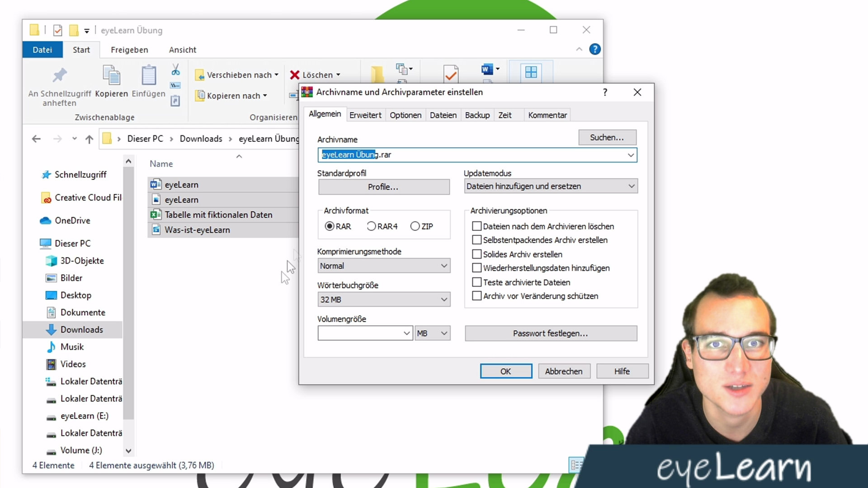Click the An Schnellzugriff anheften pin icon
Viewport: 868px width, 488px height.
[x=60, y=75]
